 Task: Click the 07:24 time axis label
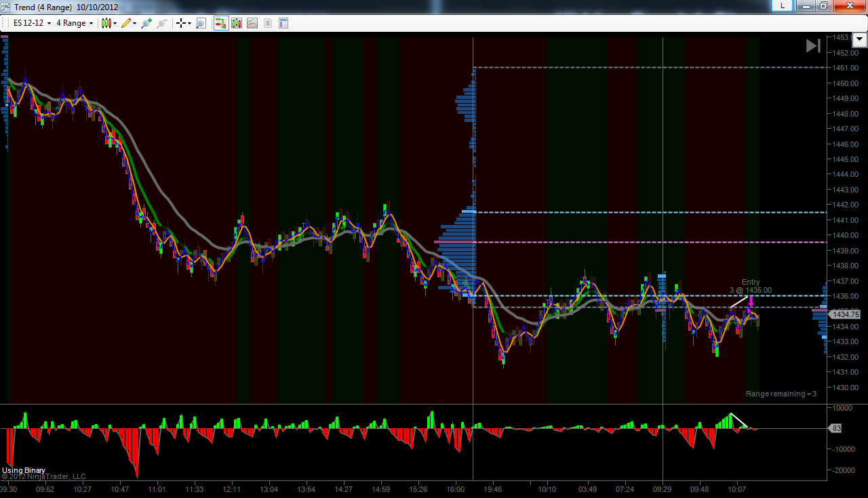pos(625,489)
